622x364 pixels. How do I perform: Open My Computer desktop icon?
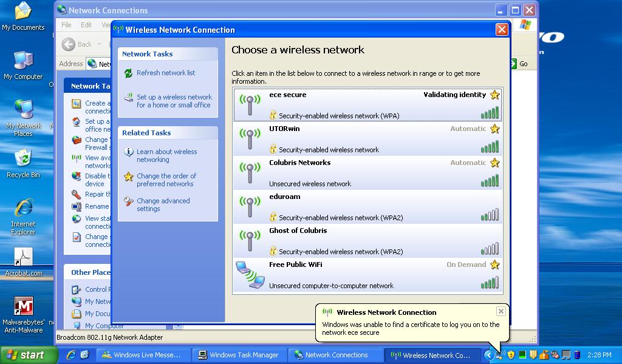23,66
